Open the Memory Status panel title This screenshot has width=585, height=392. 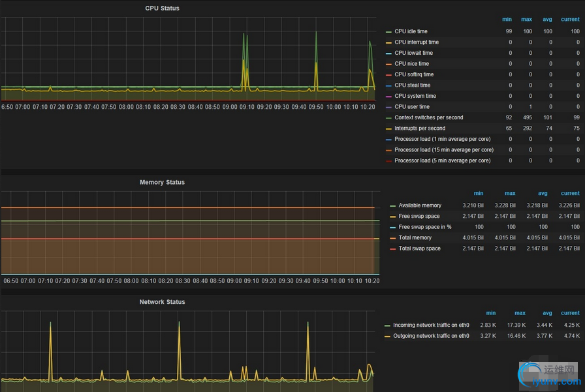pyautogui.click(x=162, y=182)
